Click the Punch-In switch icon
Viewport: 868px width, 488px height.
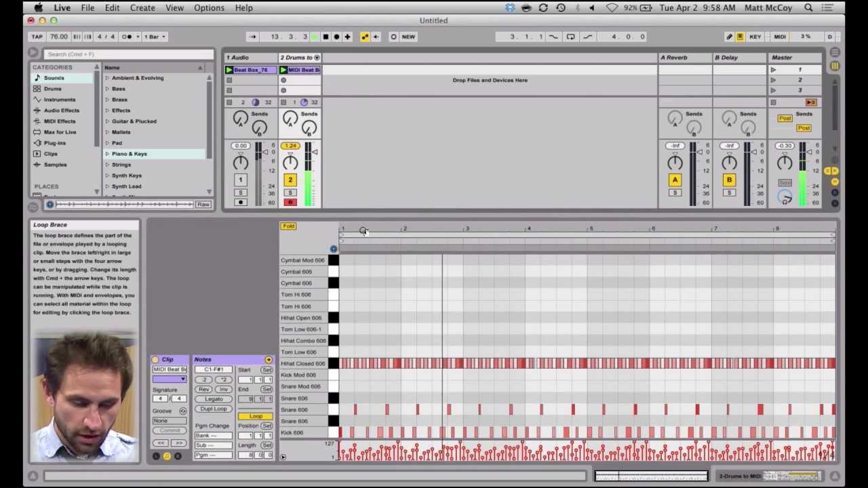(x=553, y=37)
